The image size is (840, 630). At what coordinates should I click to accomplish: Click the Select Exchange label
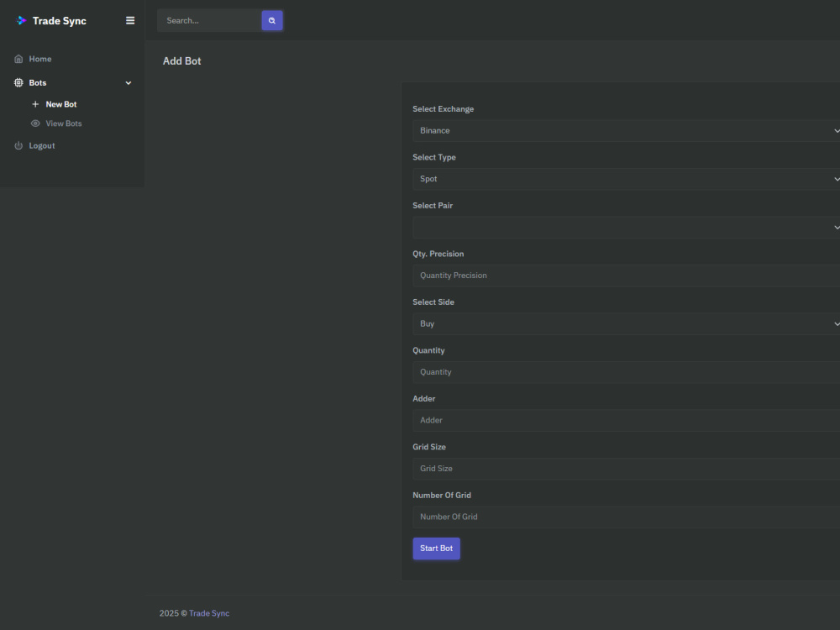pos(443,108)
